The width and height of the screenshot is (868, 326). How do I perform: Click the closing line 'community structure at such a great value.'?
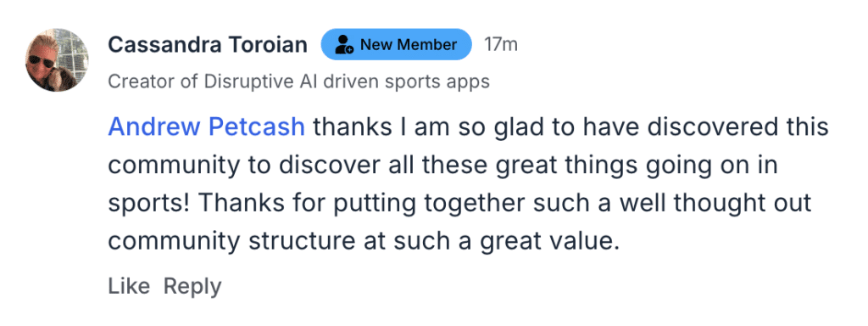363,241
